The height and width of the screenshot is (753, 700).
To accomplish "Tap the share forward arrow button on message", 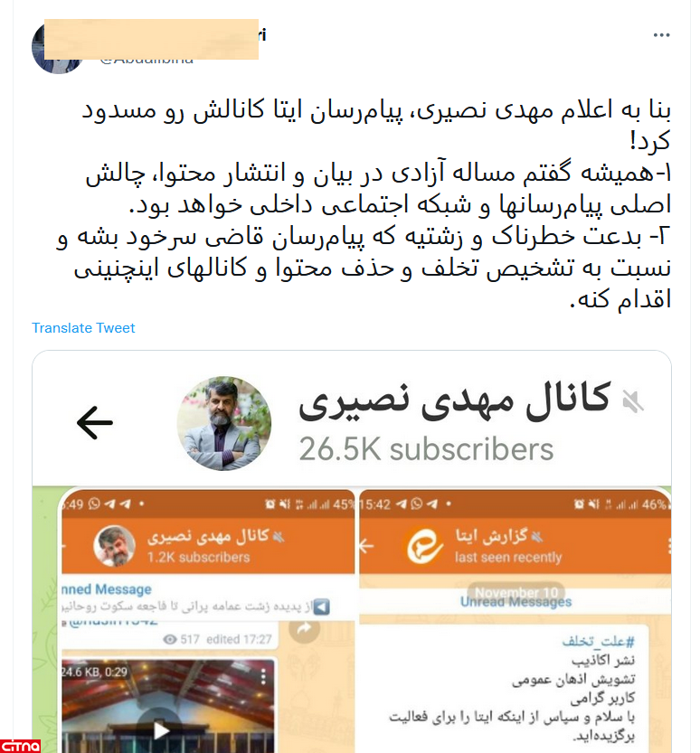I will [x=304, y=627].
